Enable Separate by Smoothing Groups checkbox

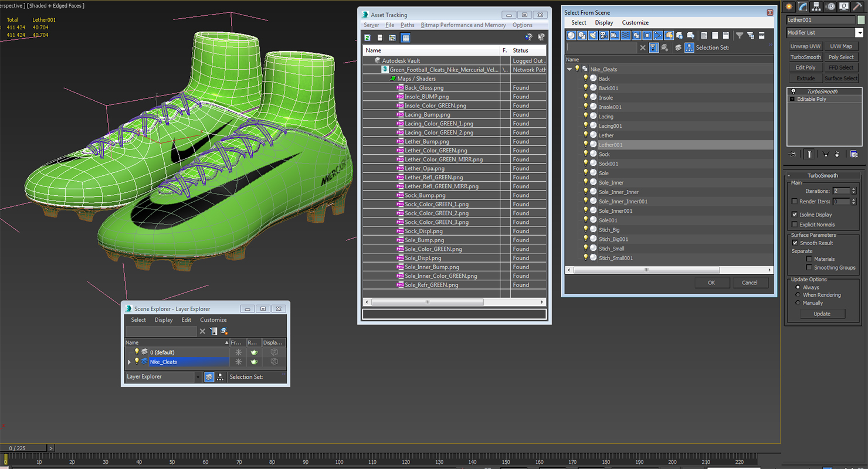point(809,267)
